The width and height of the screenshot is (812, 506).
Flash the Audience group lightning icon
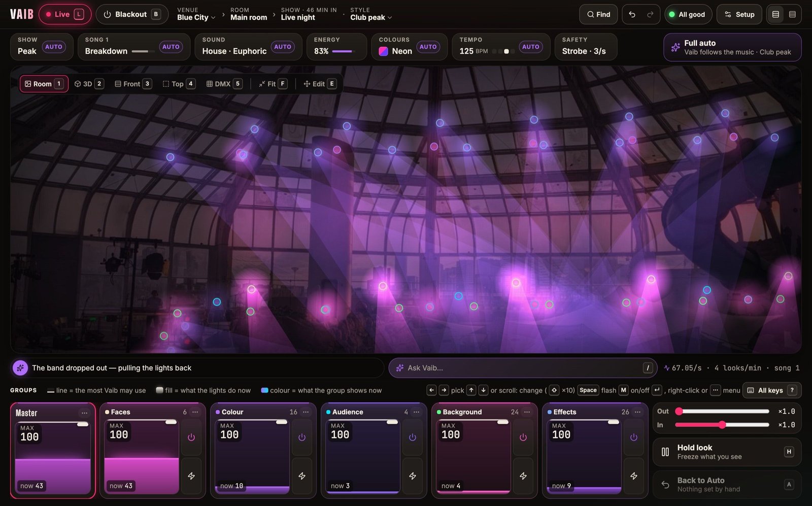pos(413,476)
